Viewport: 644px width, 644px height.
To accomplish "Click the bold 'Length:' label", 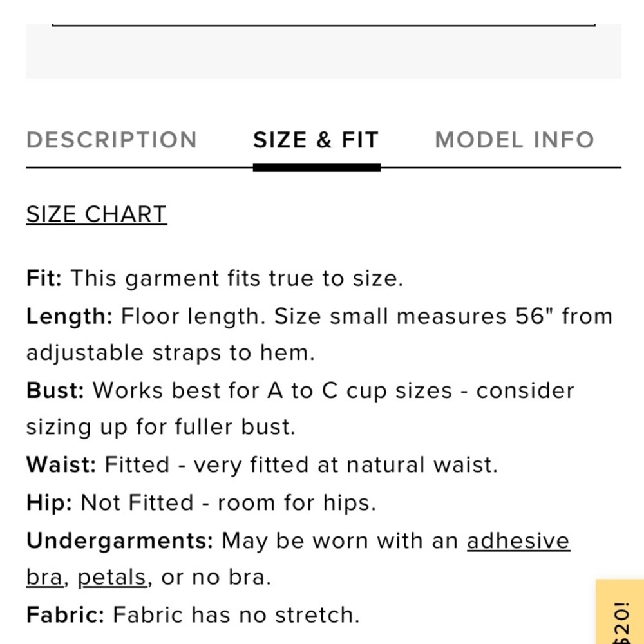I will (70, 316).
